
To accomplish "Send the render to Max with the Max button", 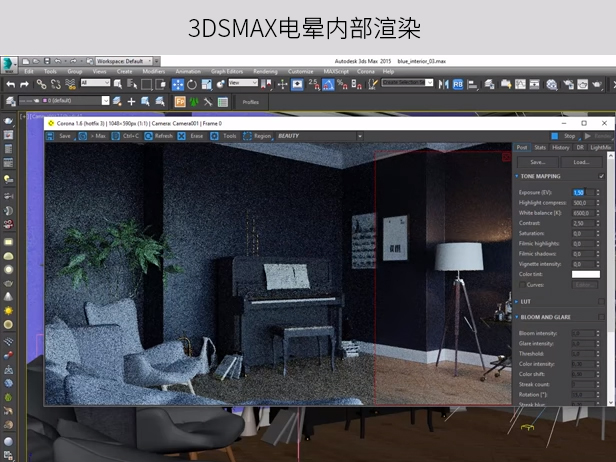I will [x=93, y=136].
